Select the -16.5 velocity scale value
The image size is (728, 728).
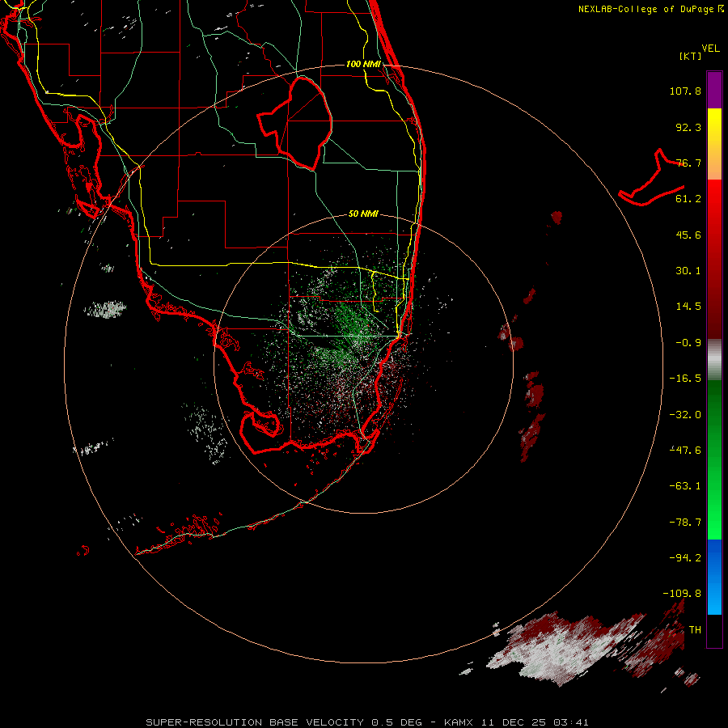coord(685,379)
